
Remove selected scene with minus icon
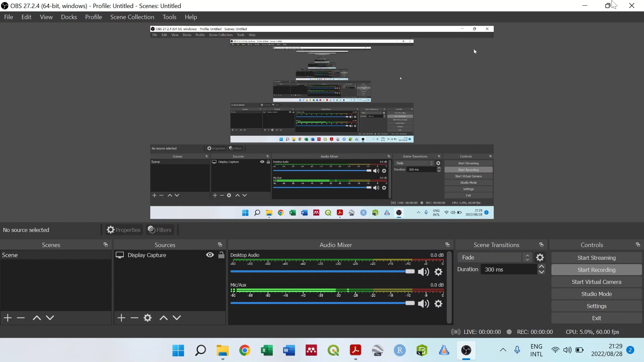(21, 318)
